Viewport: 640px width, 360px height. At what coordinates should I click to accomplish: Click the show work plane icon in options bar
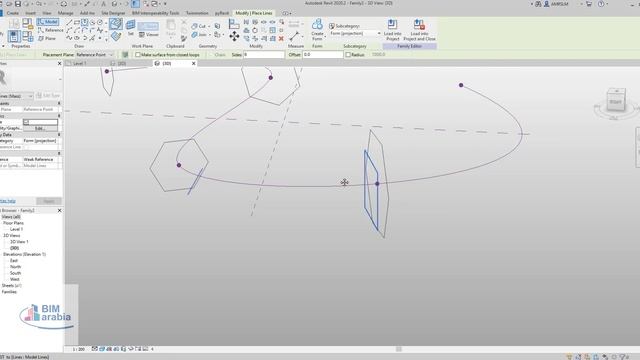pos(125,55)
